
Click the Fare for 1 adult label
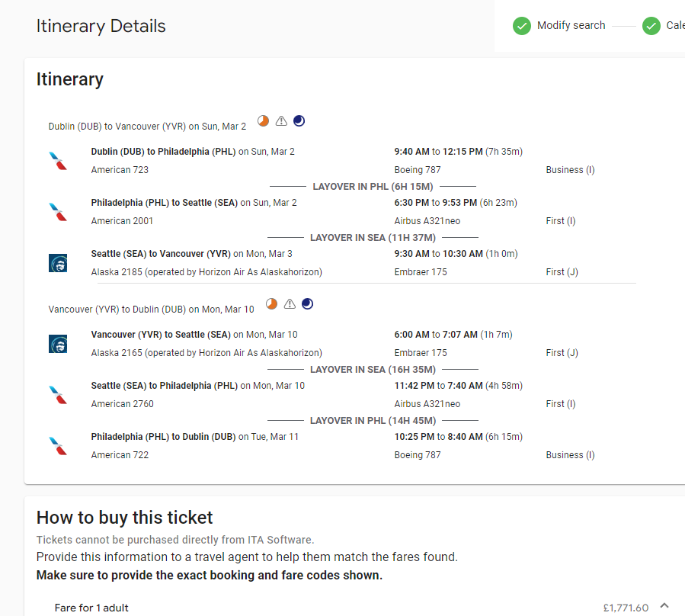coord(91,608)
